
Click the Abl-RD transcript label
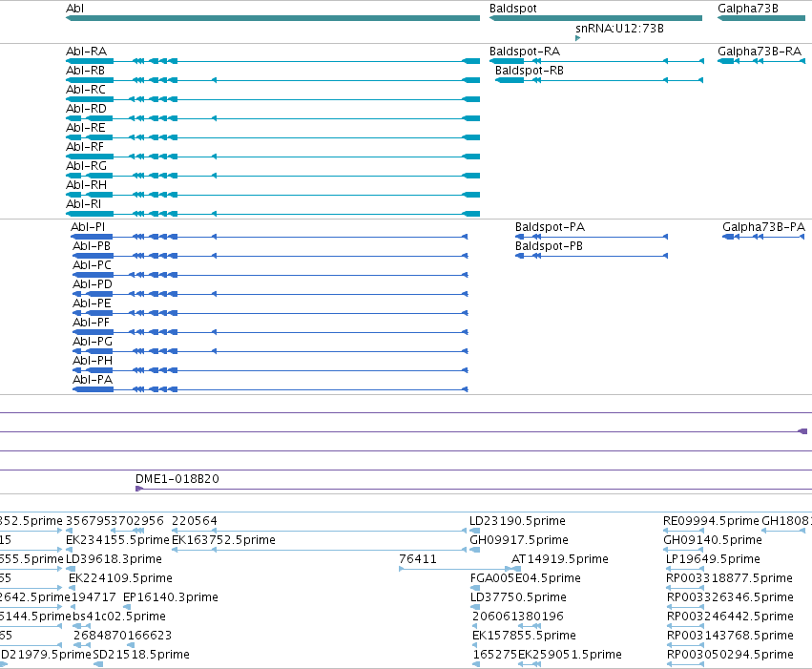(x=86, y=109)
